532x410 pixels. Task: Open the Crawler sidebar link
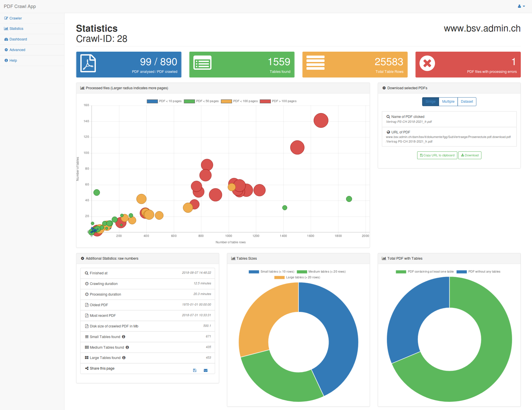pyautogui.click(x=15, y=18)
